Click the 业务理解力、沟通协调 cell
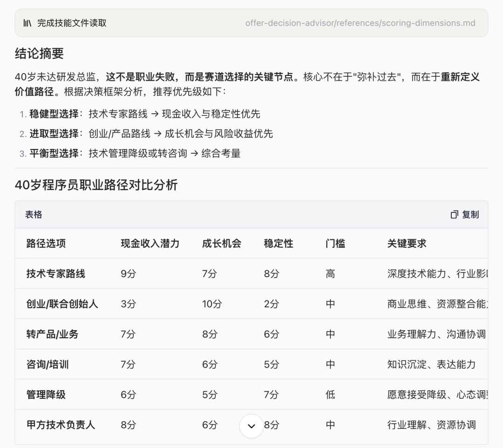The image size is (503, 448). 436,334
